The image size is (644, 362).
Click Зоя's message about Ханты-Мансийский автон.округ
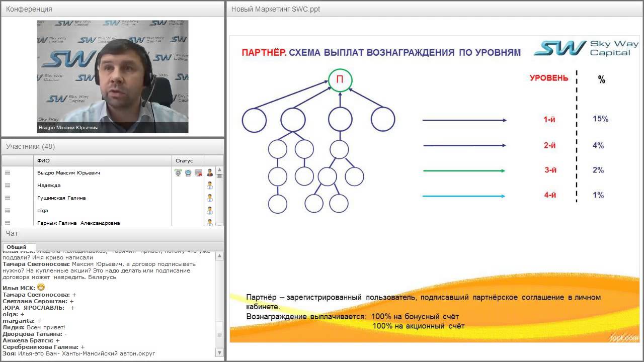79,353
